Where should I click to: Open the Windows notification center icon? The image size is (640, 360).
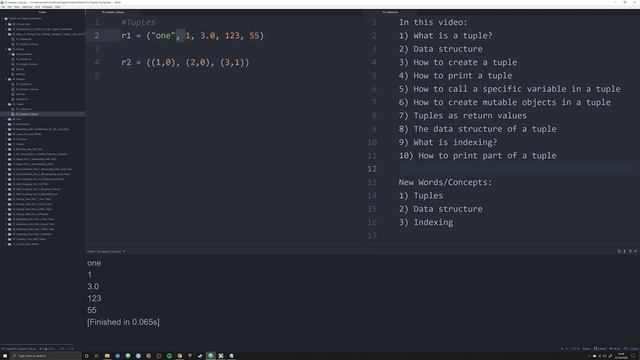(x=634, y=356)
